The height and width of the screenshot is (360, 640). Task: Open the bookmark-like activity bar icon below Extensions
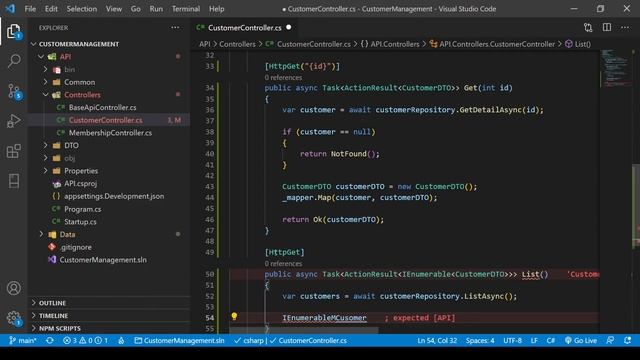[13, 181]
